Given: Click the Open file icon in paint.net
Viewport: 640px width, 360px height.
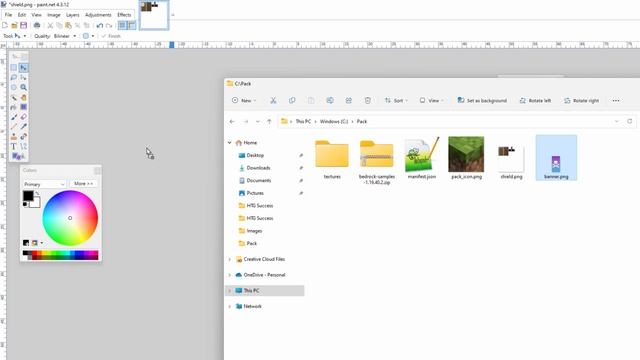Looking at the screenshot, I should 14,25.
